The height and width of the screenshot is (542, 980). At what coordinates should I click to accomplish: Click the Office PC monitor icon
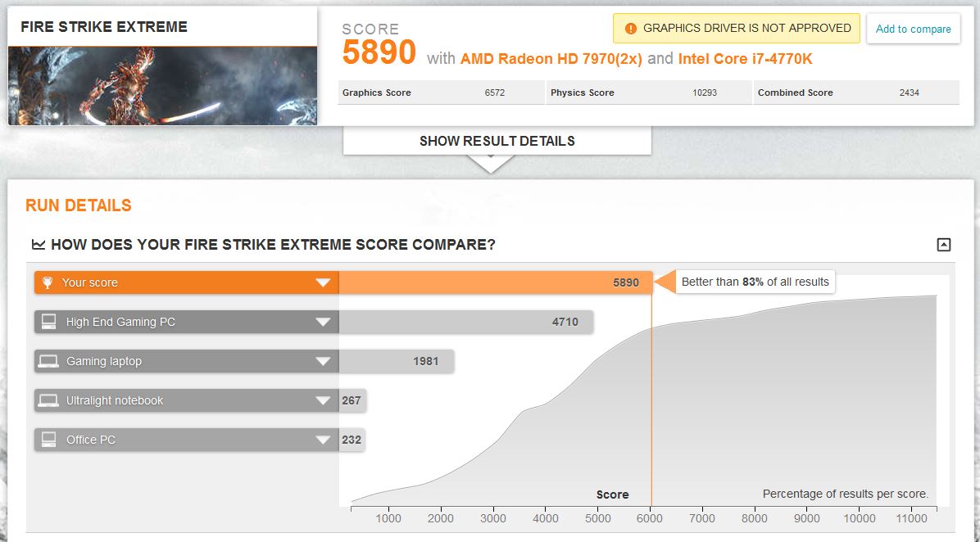pyautogui.click(x=48, y=440)
